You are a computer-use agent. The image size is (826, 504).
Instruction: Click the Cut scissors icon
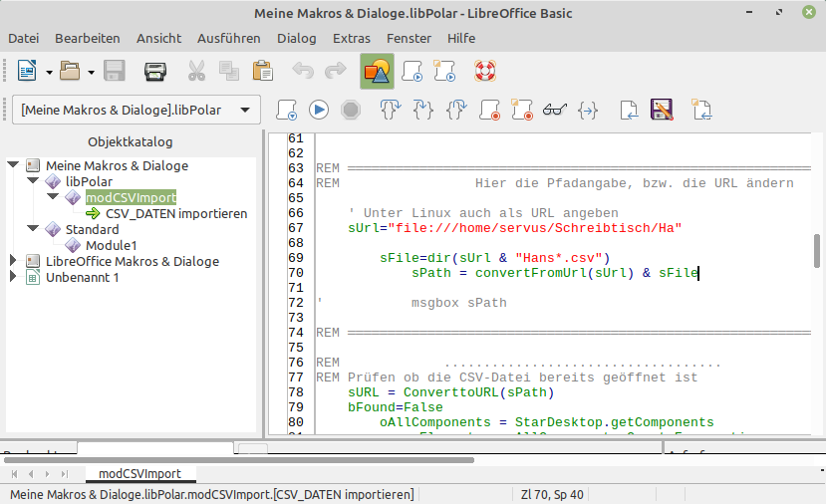[196, 71]
